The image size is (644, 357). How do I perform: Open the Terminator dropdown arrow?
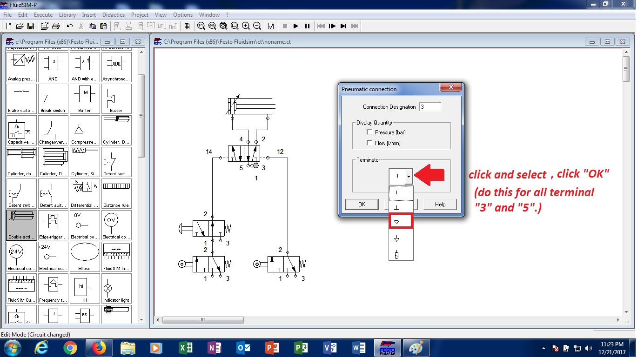(409, 176)
